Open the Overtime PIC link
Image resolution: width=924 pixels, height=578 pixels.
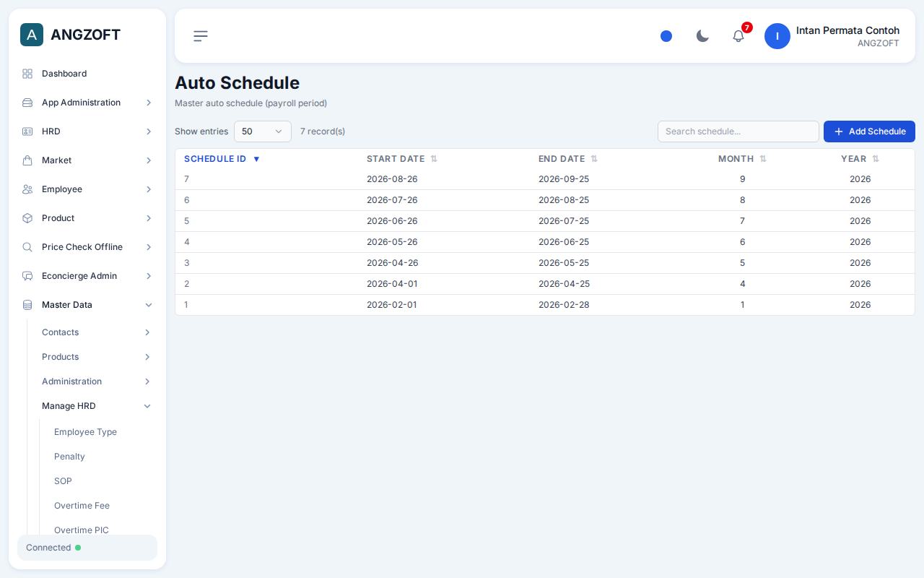tap(82, 530)
